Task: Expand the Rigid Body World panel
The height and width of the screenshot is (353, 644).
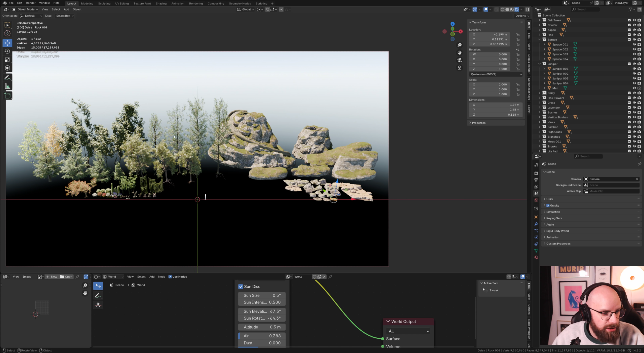Action: [x=557, y=231]
